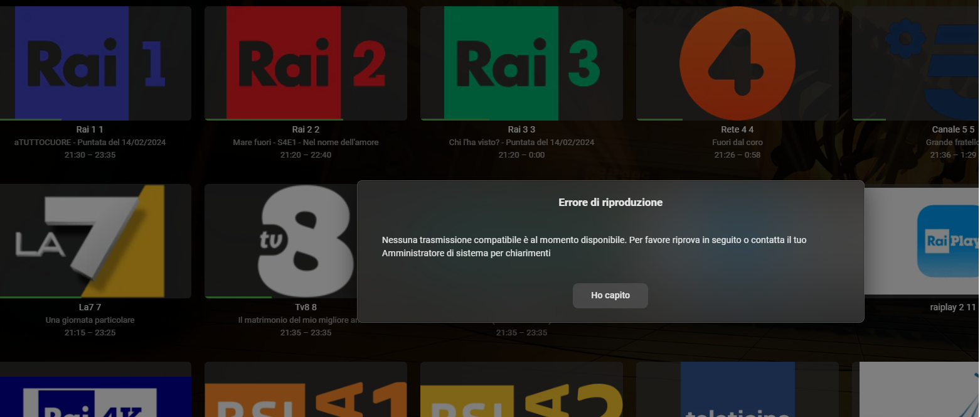Select program 'aTUTTOCUORE - Puntata del 14/02/2024'
Screen dimensions: 980x417
pos(90,143)
